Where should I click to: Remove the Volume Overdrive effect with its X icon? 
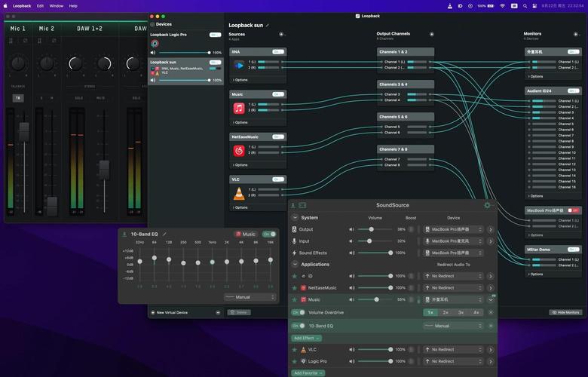(491, 312)
